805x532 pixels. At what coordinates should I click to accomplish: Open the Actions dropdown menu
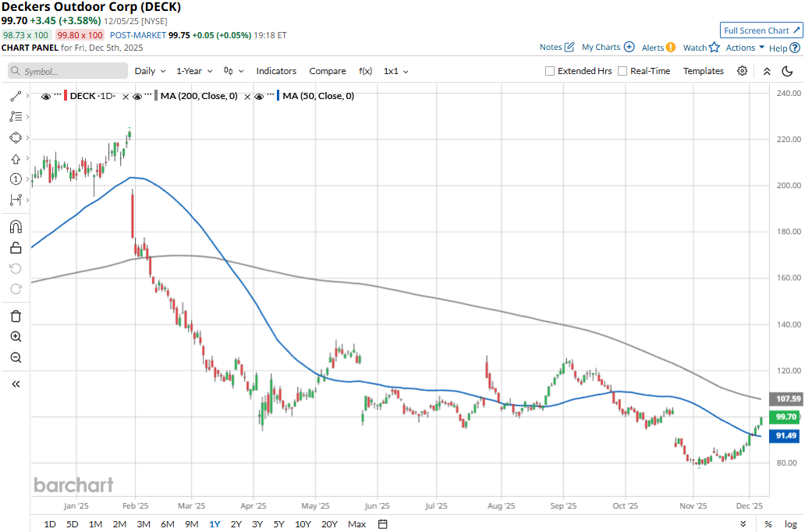[x=744, y=48]
